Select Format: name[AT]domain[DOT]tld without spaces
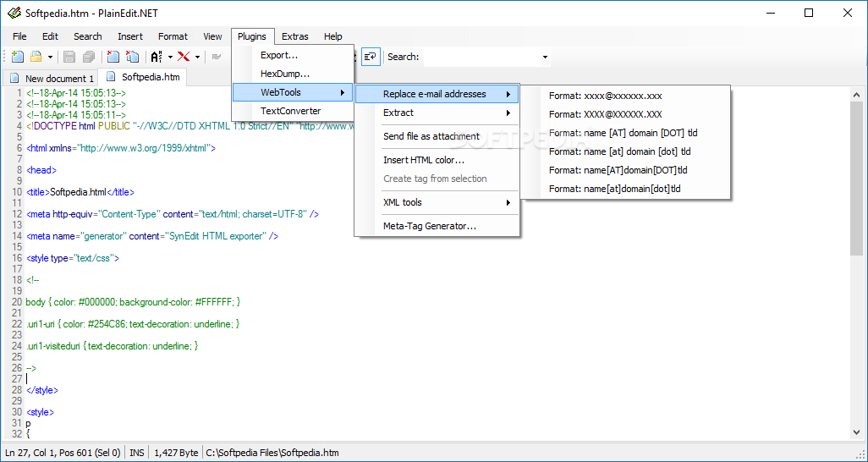Screen dimensions: 868x462 [x=625, y=170]
